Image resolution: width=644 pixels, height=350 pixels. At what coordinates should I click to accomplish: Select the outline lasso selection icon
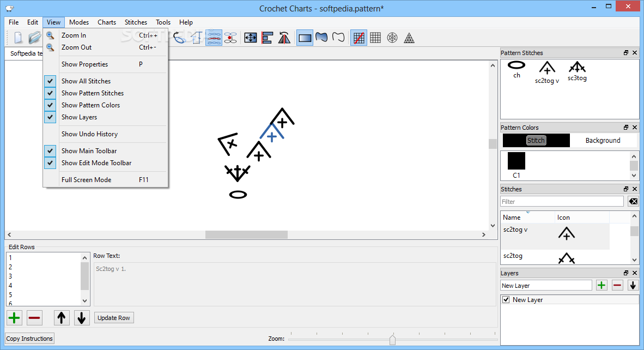click(x=338, y=38)
